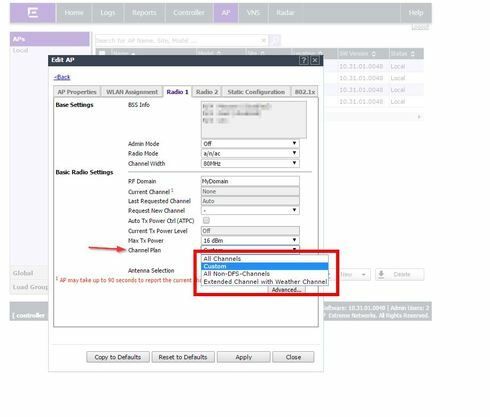Click inside the RF Domain MyDomain field
The height and width of the screenshot is (417, 490).
250,181
